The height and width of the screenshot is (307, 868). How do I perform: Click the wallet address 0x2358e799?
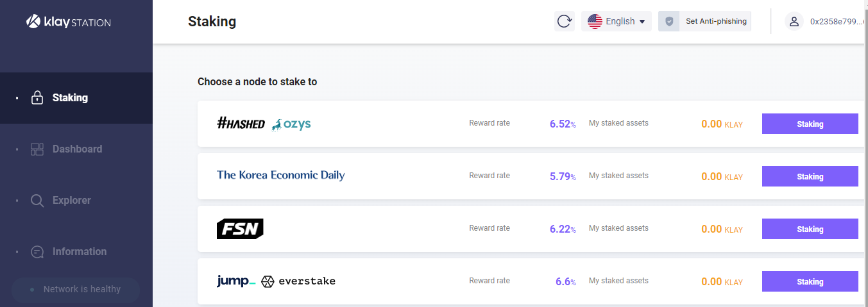835,21
